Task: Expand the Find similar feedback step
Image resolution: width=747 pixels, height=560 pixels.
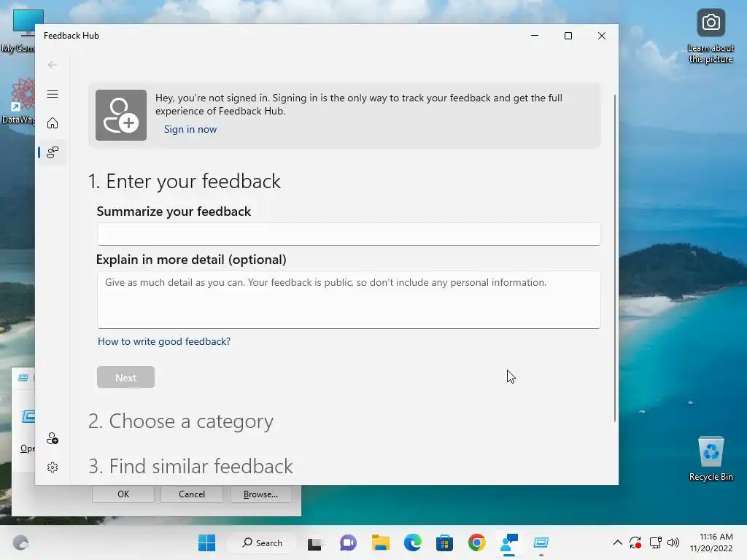Action: 190,466
